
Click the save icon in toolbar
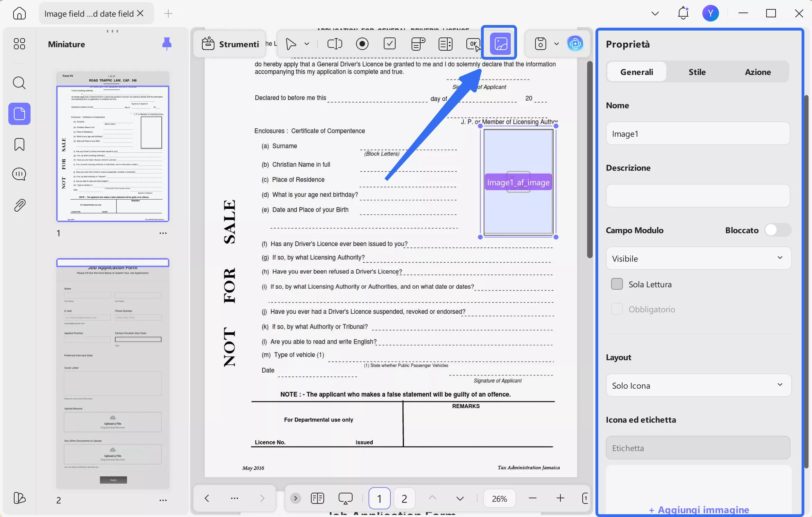(541, 44)
